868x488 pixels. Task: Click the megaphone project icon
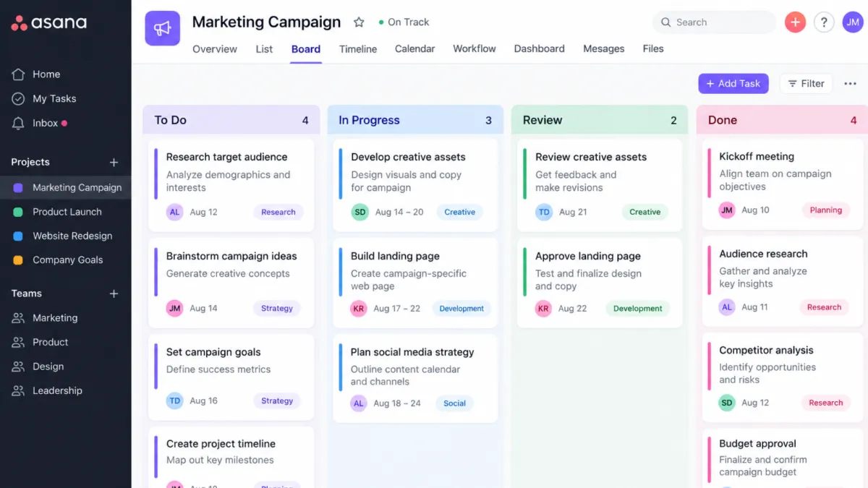click(x=163, y=28)
